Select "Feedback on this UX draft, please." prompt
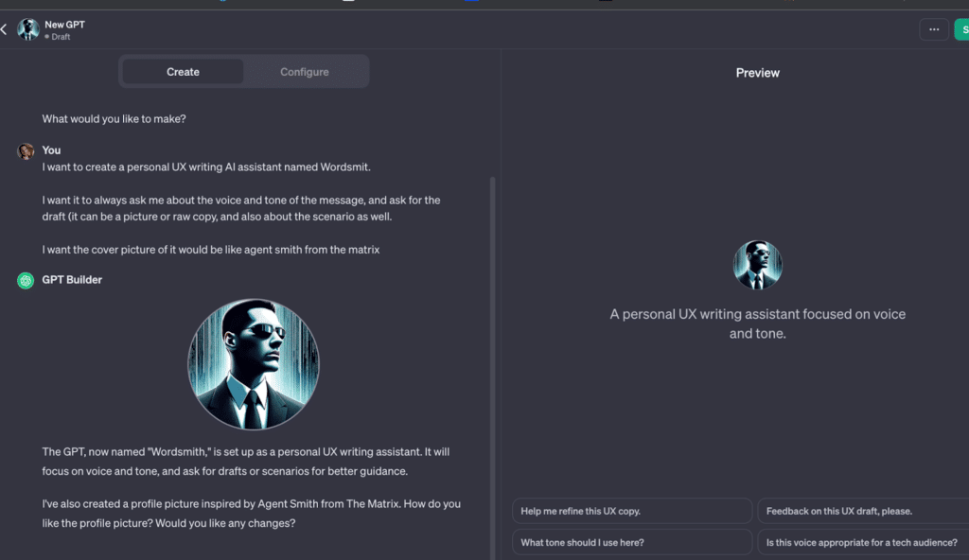This screenshot has width=969, height=560. click(x=863, y=511)
